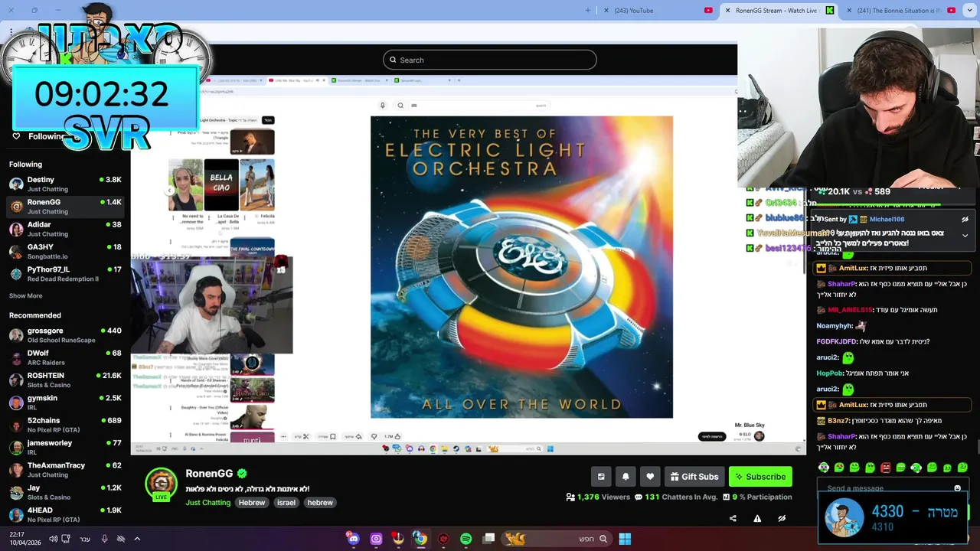Toggle the crossed-eye hide icon beside report
Image resolution: width=980 pixels, height=551 pixels.
782,518
